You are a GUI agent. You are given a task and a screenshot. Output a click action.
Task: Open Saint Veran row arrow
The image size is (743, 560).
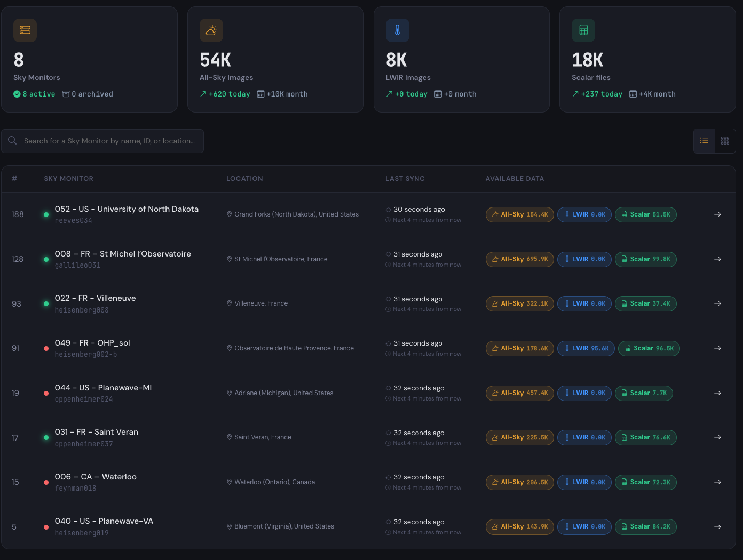coord(717,437)
